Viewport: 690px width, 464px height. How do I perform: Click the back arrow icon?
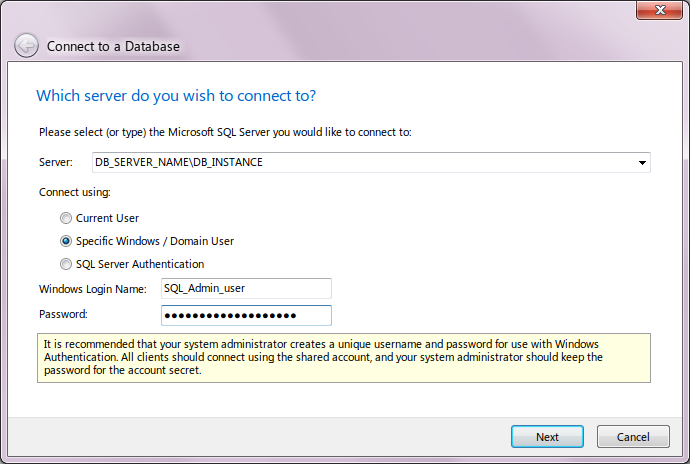[x=27, y=46]
